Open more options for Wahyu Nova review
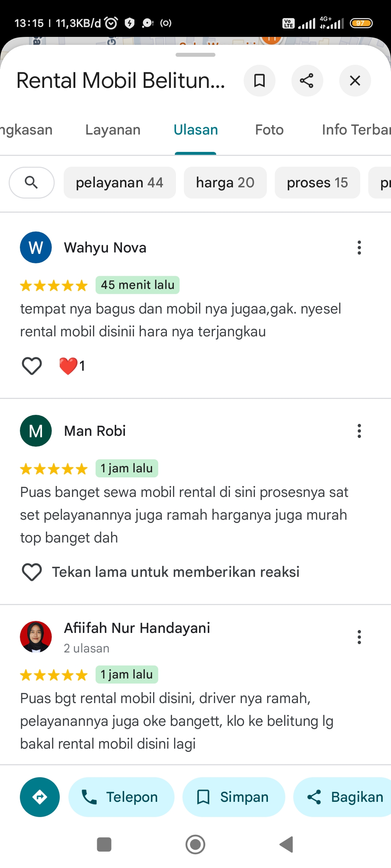Image resolution: width=391 pixels, height=868 pixels. click(x=359, y=248)
